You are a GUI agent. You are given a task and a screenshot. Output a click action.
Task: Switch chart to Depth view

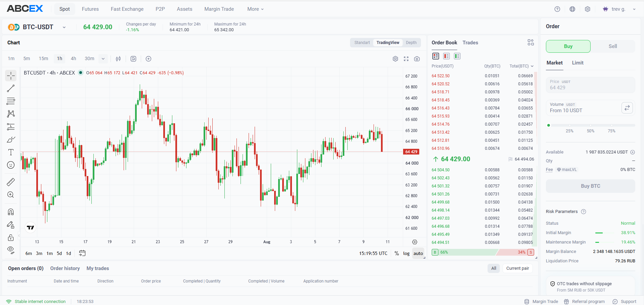click(x=411, y=43)
